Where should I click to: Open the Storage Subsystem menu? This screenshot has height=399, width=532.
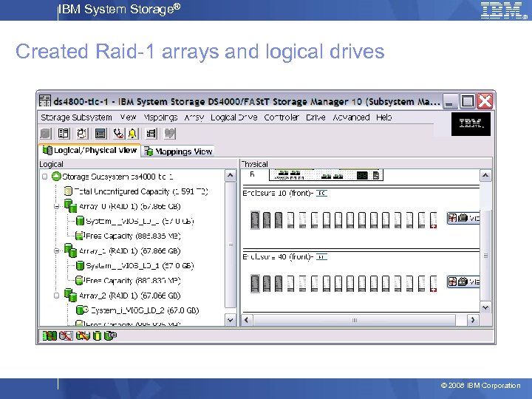[76, 117]
